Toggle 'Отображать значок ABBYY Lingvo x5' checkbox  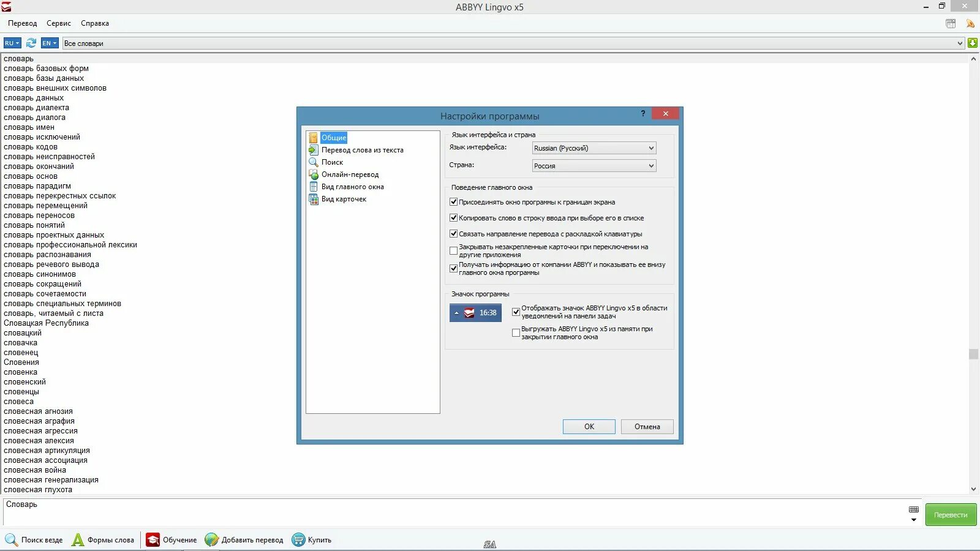516,312
